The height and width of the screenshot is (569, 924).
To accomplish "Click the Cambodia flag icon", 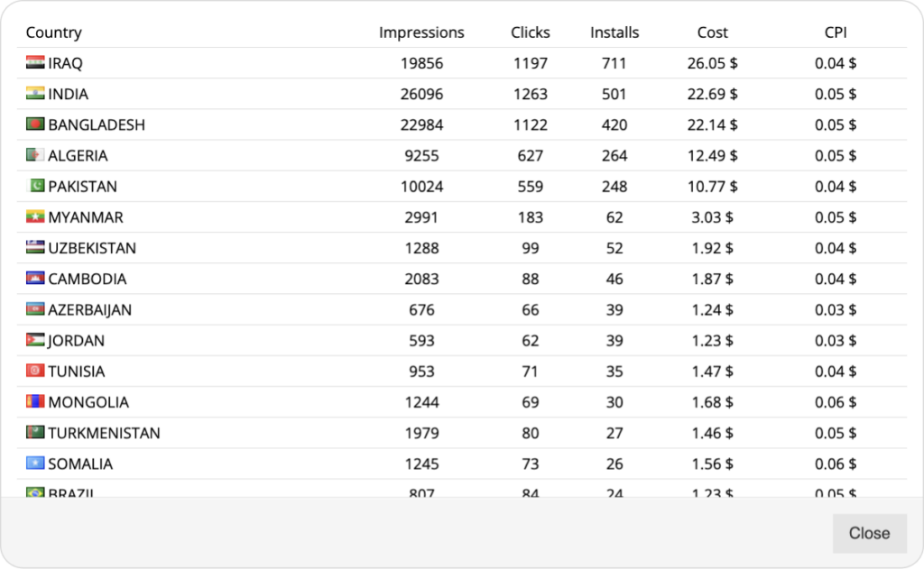I will point(35,278).
